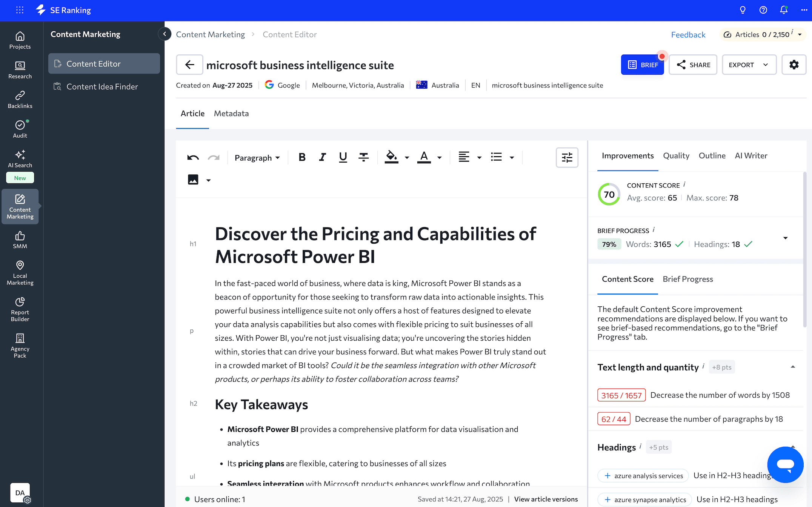
Task: Add the azure synapse analytics keyword
Action: pyautogui.click(x=644, y=499)
